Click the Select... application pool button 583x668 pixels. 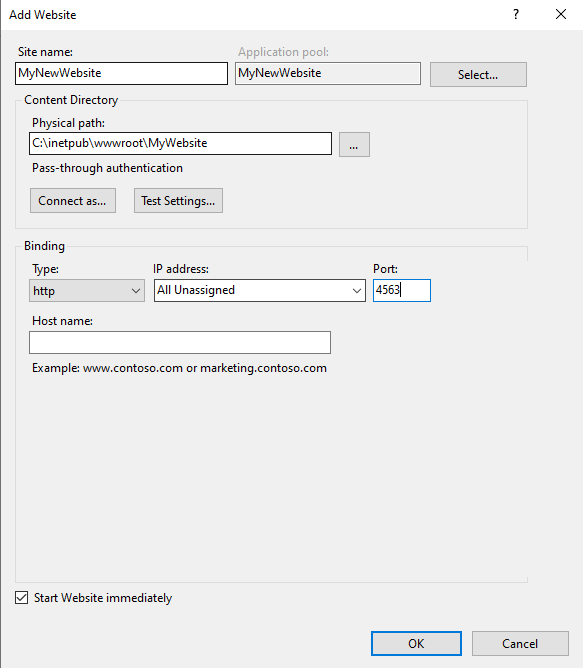(x=478, y=75)
